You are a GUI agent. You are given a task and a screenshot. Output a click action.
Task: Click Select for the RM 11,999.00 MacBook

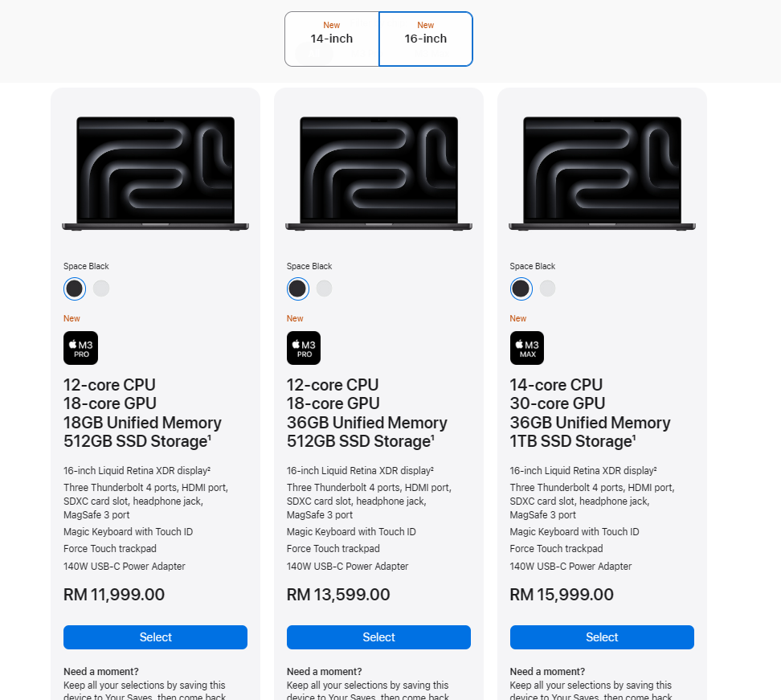155,637
